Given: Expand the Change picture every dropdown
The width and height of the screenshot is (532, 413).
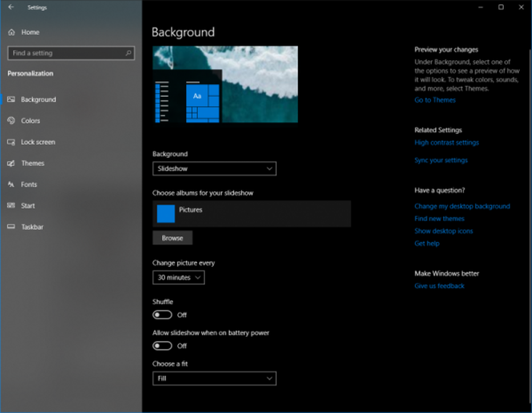Looking at the screenshot, I should 178,278.
